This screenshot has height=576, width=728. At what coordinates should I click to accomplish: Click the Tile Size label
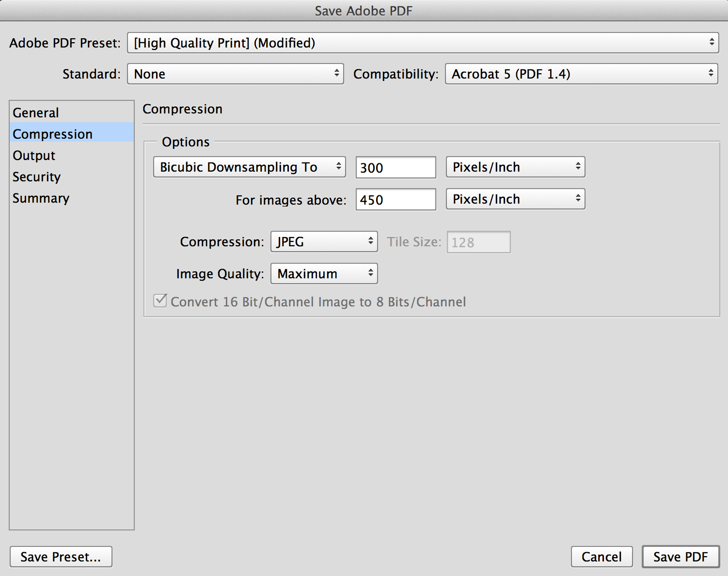(414, 241)
